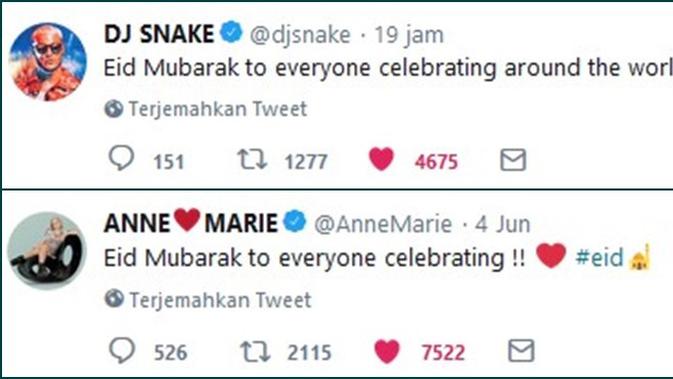Click the ANNE MARIE display name
The height and width of the screenshot is (379, 673).
pos(191,222)
